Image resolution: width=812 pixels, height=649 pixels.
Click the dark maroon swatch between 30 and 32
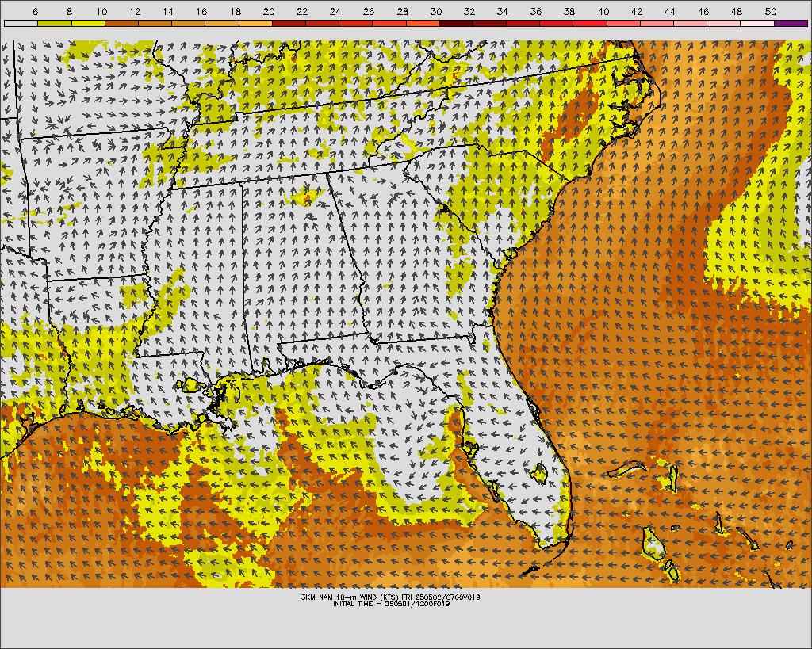(x=456, y=23)
